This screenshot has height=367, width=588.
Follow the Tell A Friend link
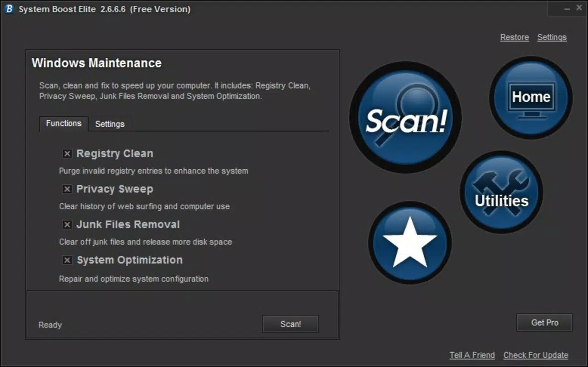[x=472, y=355]
